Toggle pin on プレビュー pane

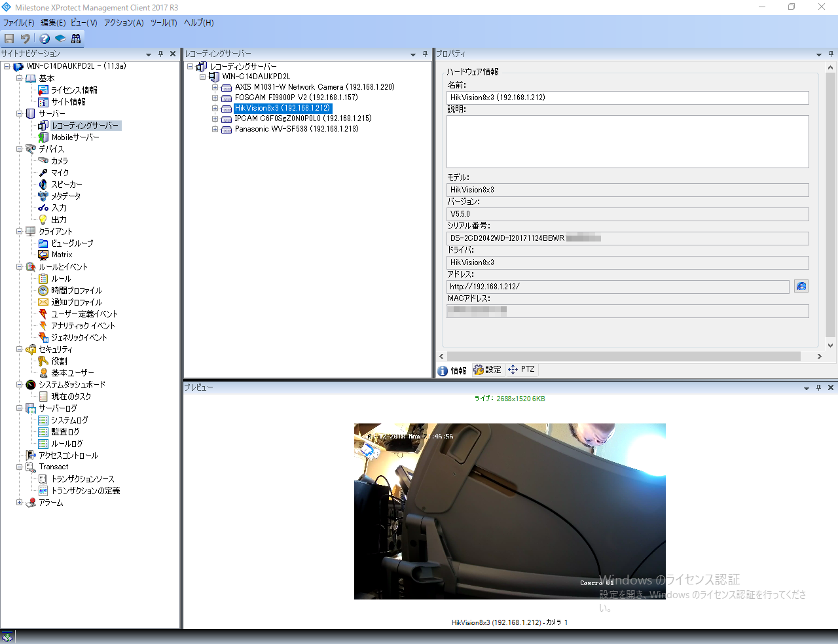click(x=818, y=387)
